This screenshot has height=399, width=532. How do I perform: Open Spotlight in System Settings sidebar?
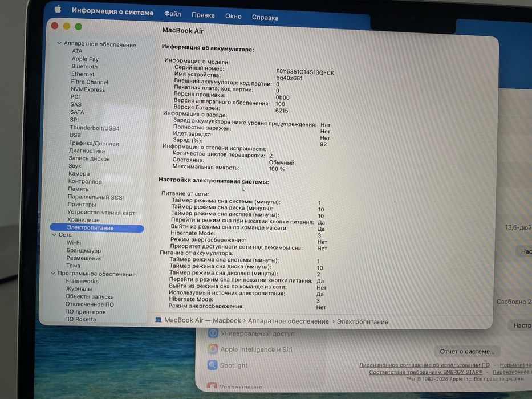(228, 365)
